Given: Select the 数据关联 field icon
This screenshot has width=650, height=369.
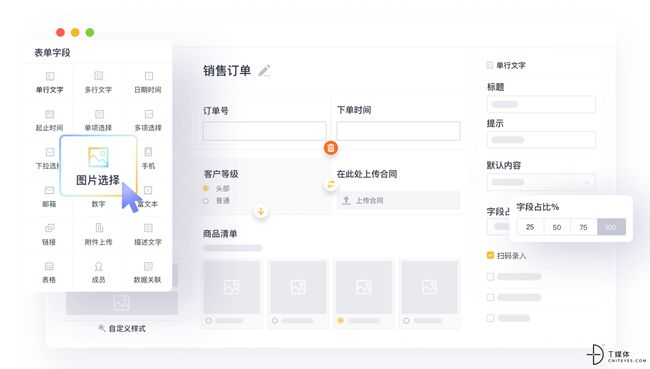Looking at the screenshot, I should [x=148, y=266].
